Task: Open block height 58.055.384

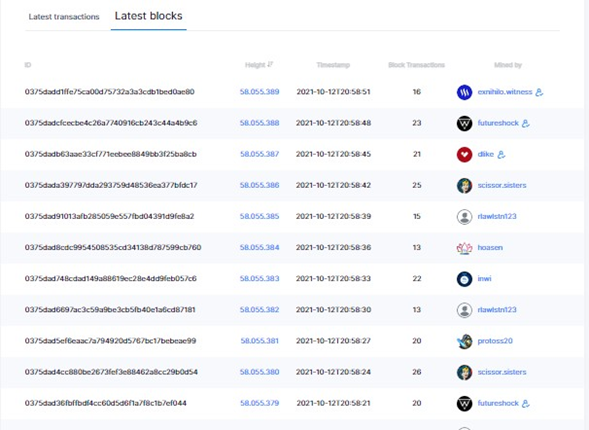Action: (x=260, y=247)
